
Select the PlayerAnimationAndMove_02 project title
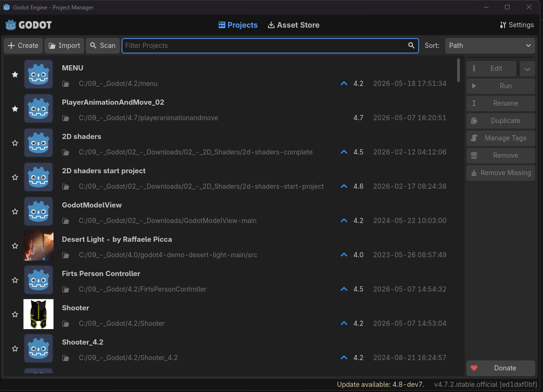[x=113, y=102]
